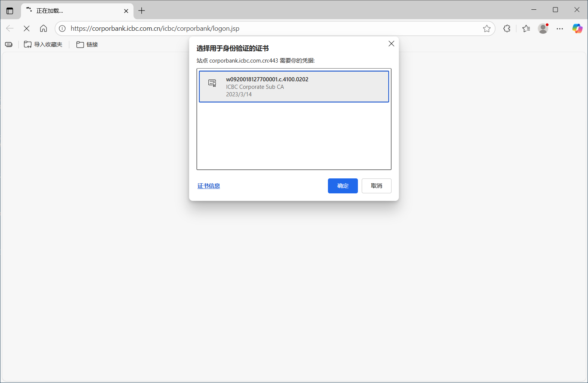
Task: Minimize the browser window
Action: [534, 10]
